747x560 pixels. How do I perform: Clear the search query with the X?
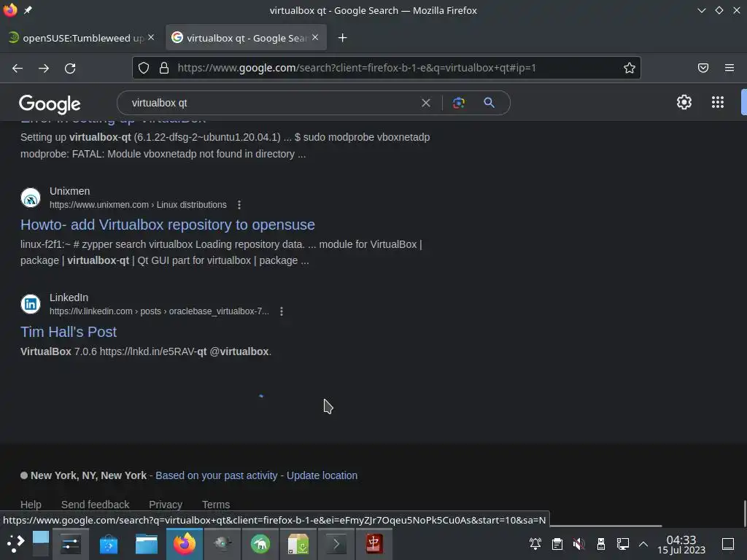426,103
